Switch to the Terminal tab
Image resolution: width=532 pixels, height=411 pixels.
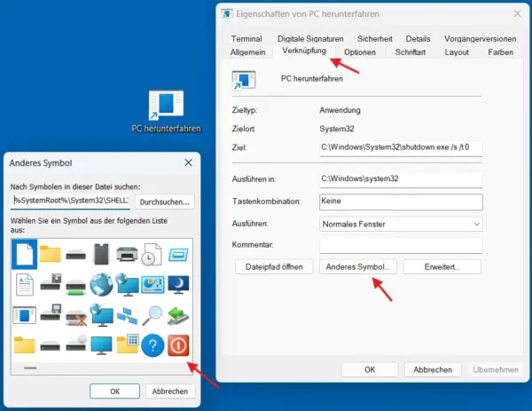(246, 39)
